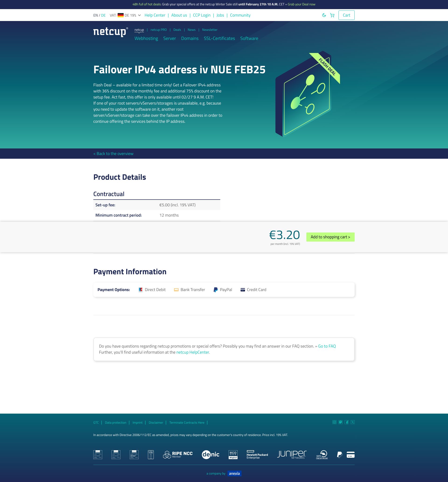448x482 pixels.
Task: Click the PayPal payment icon
Action: (x=215, y=290)
